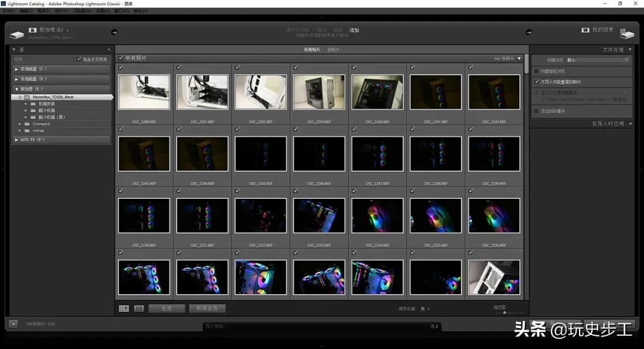Screen dimensions: 644x349
Task: Click the 到 destination badge icon
Action: point(586,30)
